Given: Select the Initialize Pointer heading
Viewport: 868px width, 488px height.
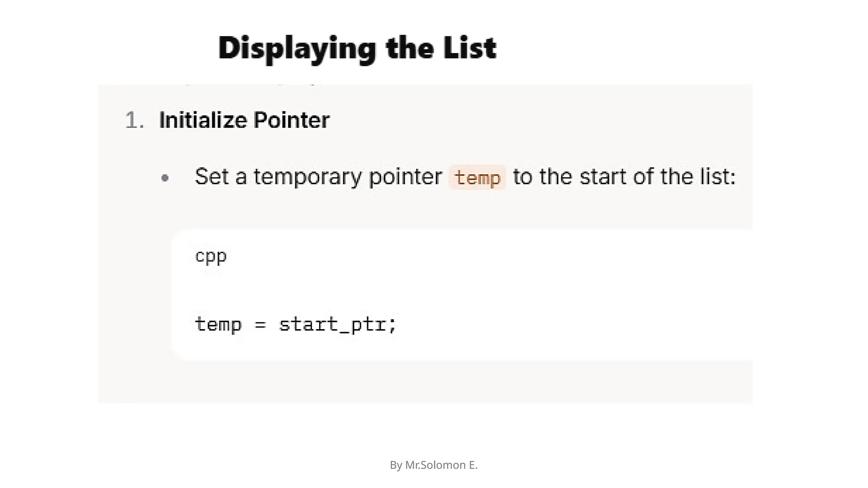Looking at the screenshot, I should pos(244,120).
